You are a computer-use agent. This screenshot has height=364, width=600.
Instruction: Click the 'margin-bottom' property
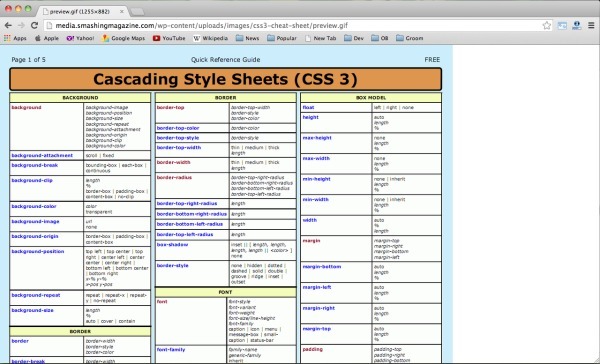click(x=322, y=267)
